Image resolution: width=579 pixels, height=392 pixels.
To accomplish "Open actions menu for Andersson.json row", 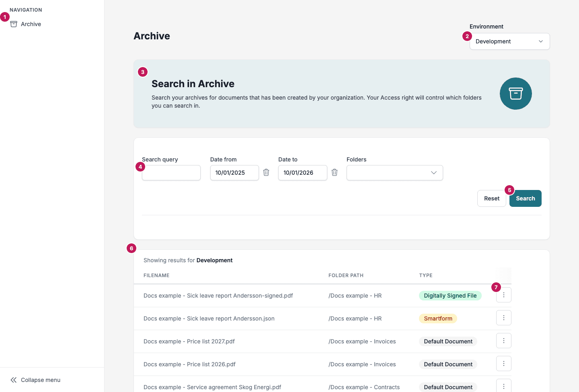I will click(x=504, y=318).
